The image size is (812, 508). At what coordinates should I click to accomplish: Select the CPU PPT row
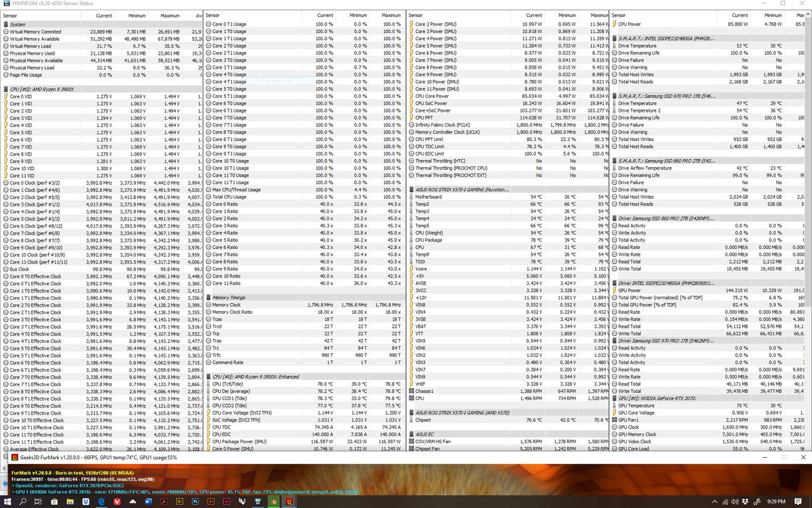(x=507, y=117)
